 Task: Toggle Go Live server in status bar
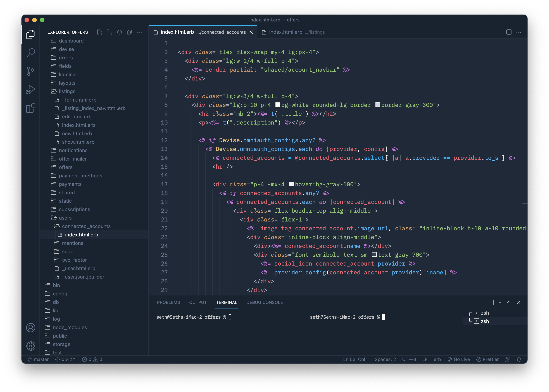[x=459, y=359]
